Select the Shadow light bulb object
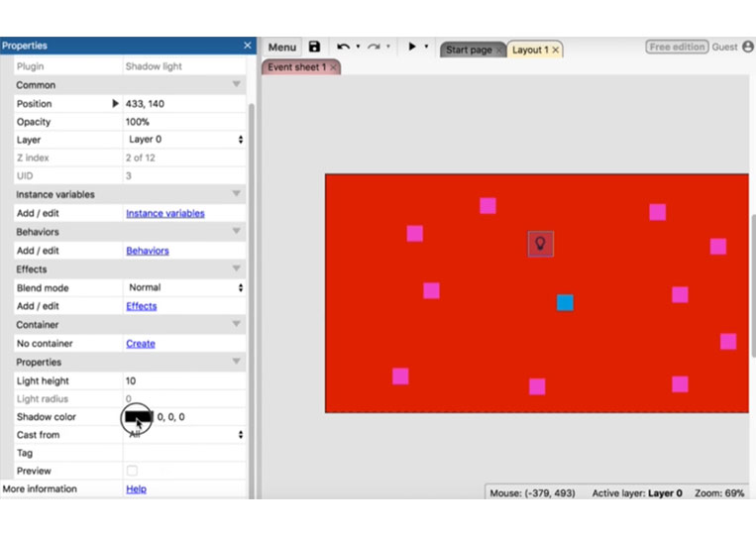The width and height of the screenshot is (756, 536). click(540, 244)
